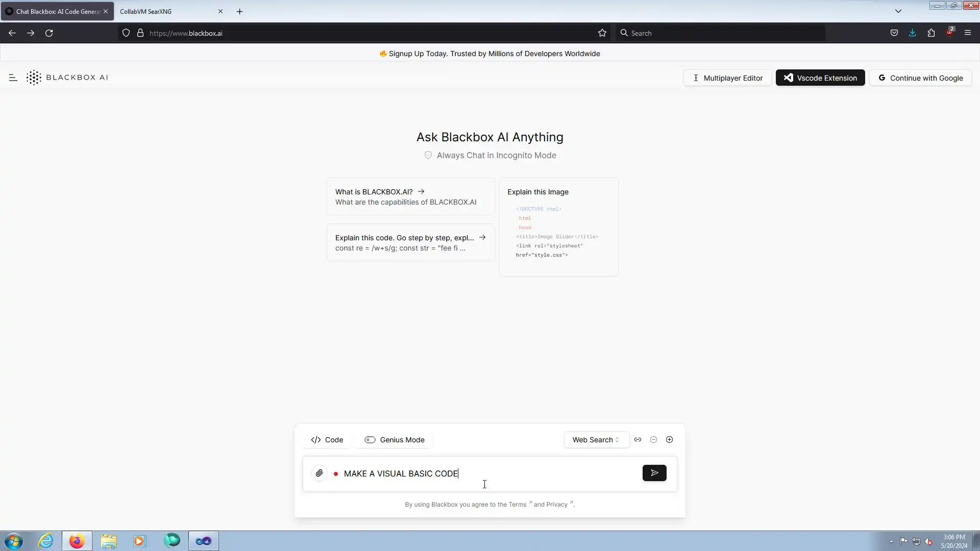
Task: Click the Firefox address bar
Action: click(x=357, y=33)
